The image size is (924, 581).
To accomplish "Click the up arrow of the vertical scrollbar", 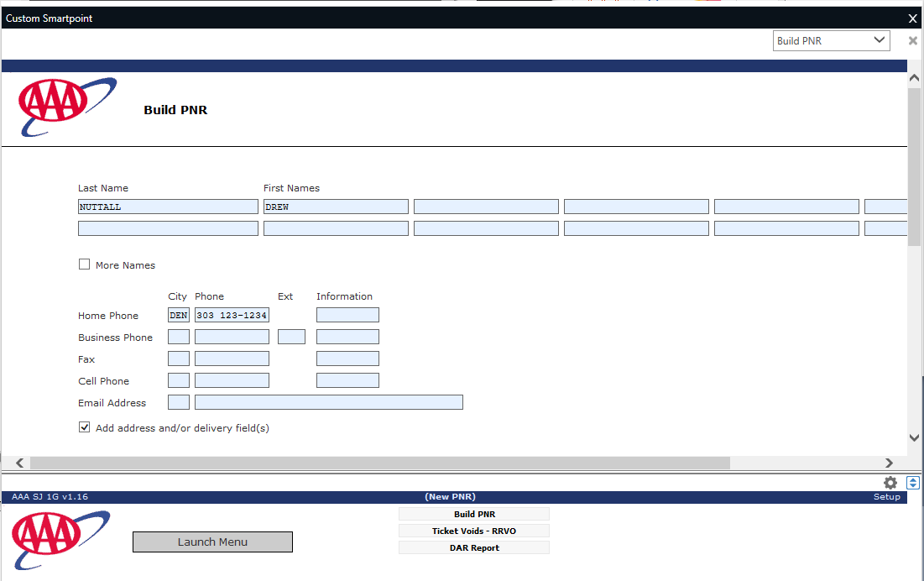I will 914,76.
